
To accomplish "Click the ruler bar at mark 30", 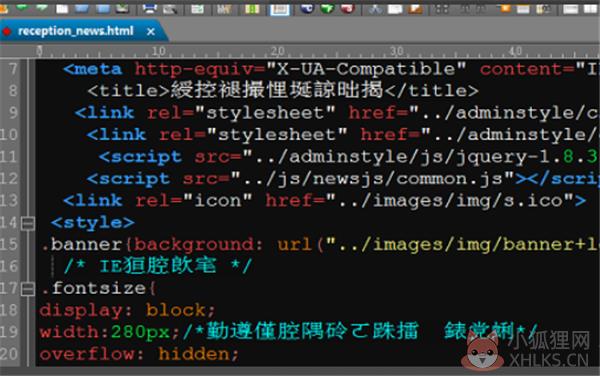I will click(397, 51).
